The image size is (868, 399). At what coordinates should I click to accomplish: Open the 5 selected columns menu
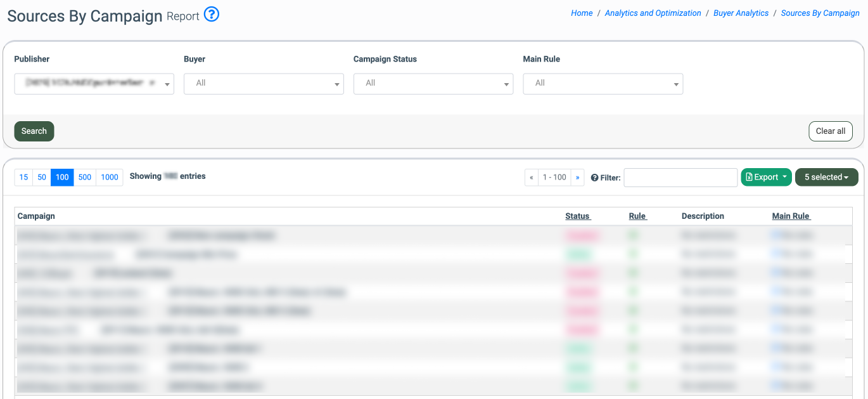tap(826, 177)
